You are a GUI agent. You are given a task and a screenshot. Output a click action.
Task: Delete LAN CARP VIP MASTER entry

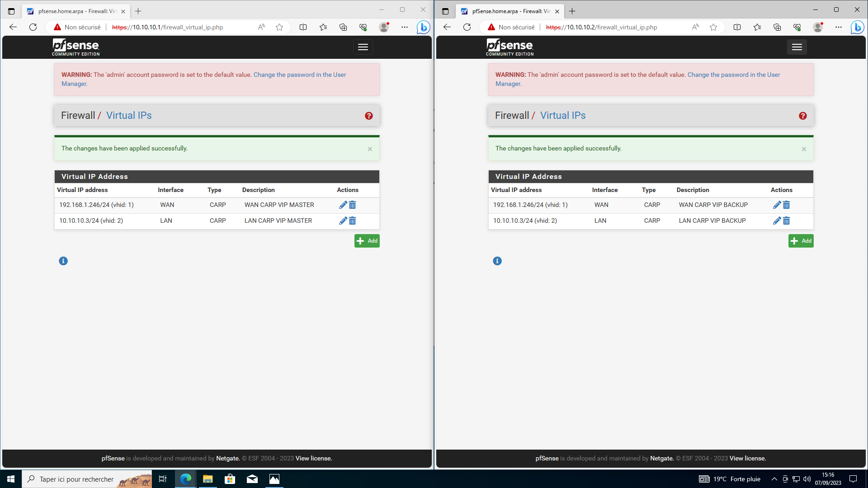(353, 221)
